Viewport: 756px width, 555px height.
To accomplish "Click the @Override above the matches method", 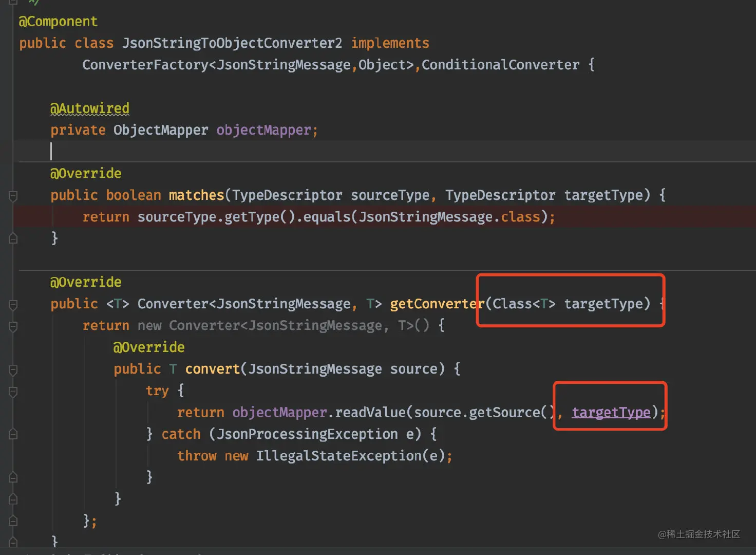I will click(86, 173).
